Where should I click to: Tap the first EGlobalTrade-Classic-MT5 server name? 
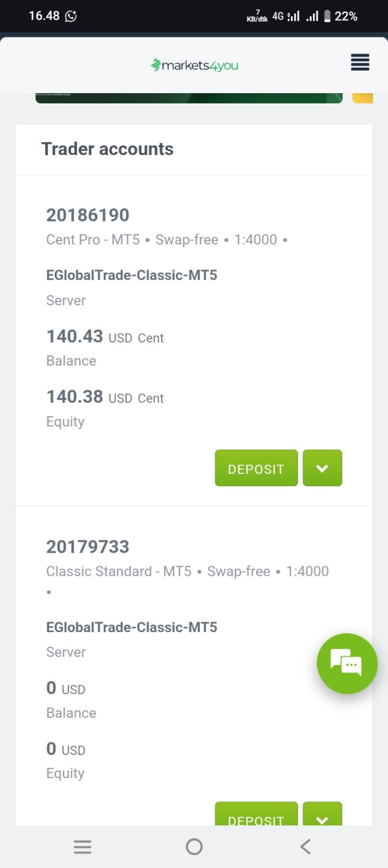131,275
